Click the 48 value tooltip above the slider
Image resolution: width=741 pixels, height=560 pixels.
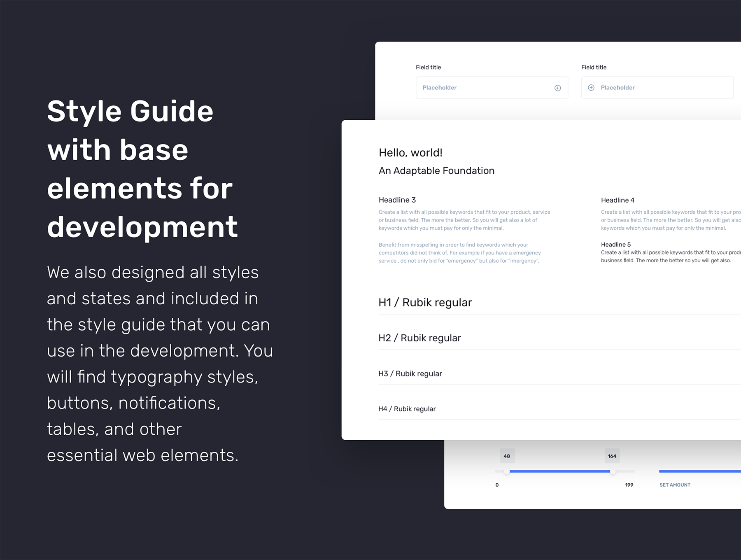507,456
